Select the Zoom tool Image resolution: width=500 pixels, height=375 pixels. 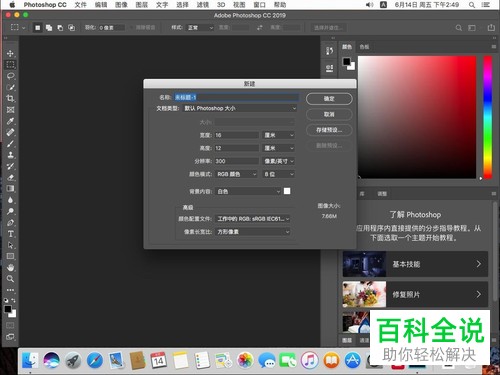[x=10, y=279]
